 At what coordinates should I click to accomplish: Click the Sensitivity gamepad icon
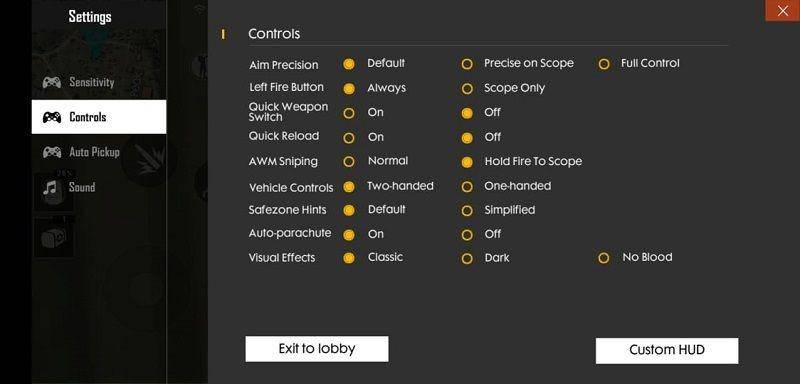click(x=52, y=82)
